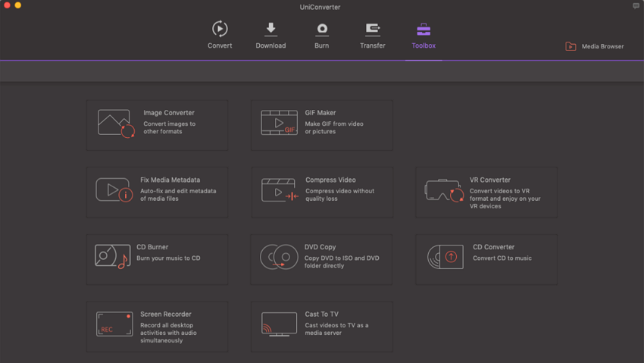
Task: Click 'Compress video without quality loss' text
Action: click(x=339, y=195)
